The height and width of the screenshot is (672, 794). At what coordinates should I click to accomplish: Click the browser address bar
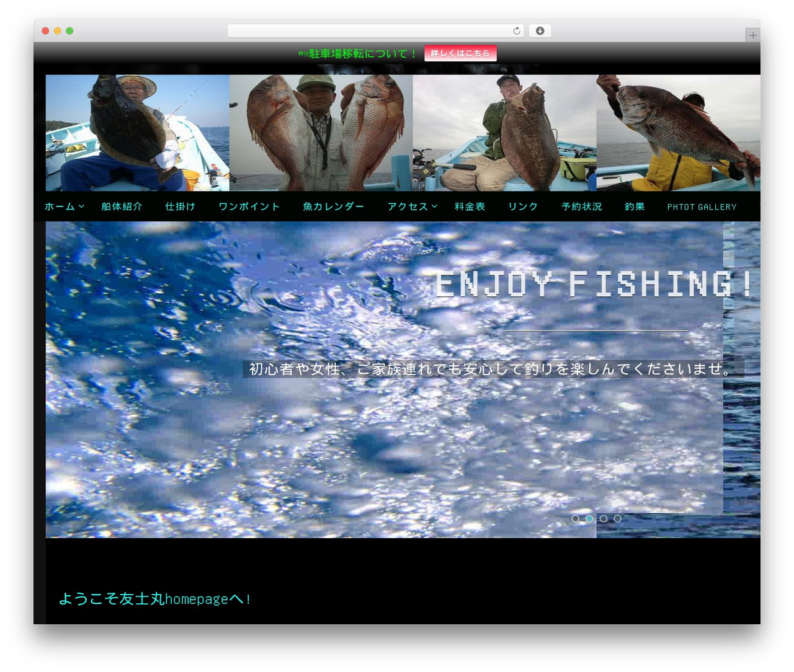tap(375, 30)
